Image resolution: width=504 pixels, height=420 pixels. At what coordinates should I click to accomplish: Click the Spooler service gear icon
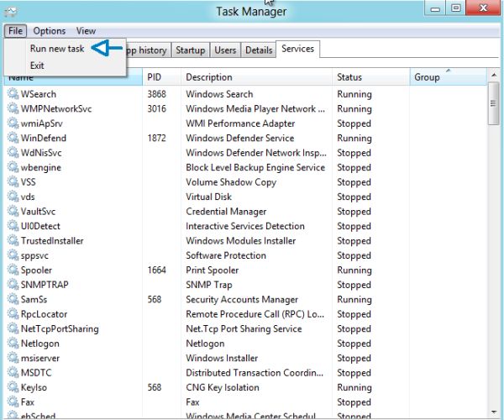13,270
